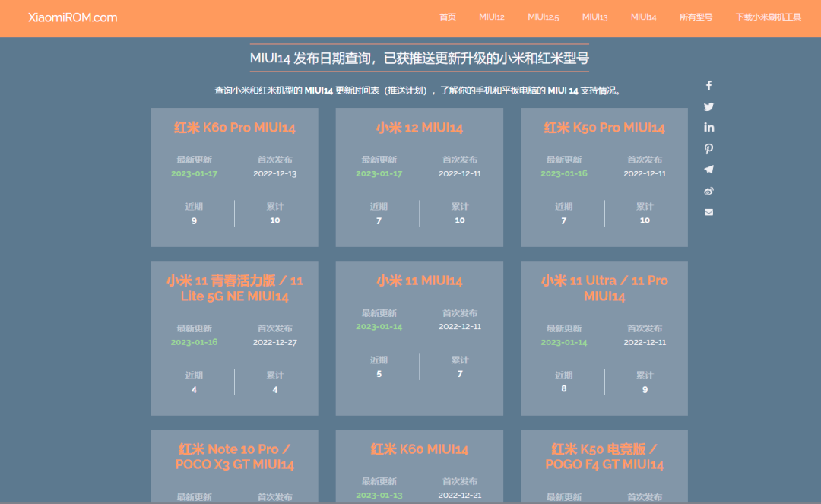The height and width of the screenshot is (504, 821).
Task: Share the page via Email
Action: (708, 212)
